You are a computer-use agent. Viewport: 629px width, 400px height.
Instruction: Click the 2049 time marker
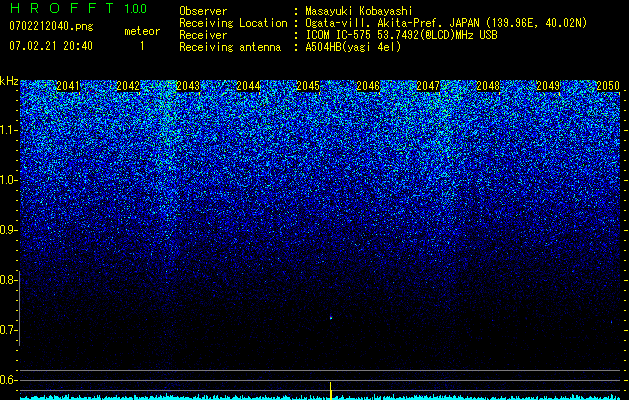(x=548, y=86)
